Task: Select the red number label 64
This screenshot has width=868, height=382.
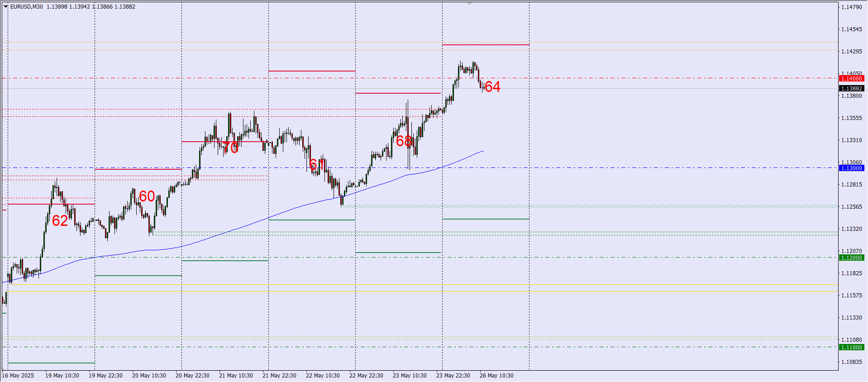Action: pos(492,87)
